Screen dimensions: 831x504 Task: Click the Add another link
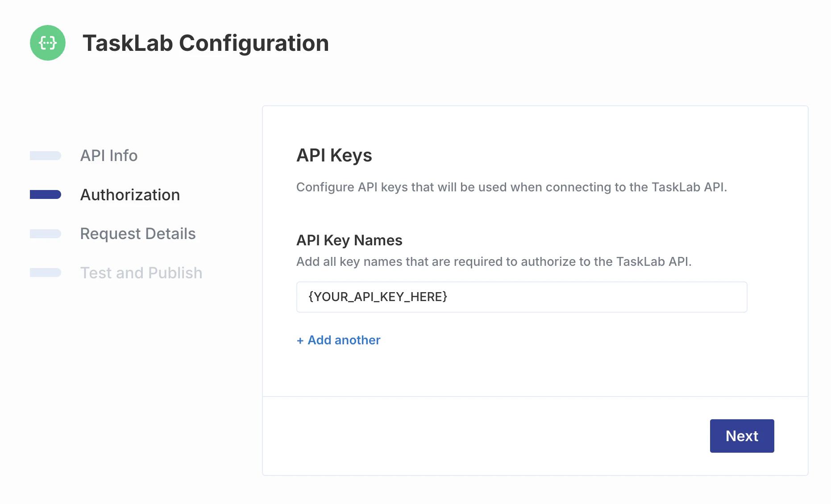click(338, 340)
